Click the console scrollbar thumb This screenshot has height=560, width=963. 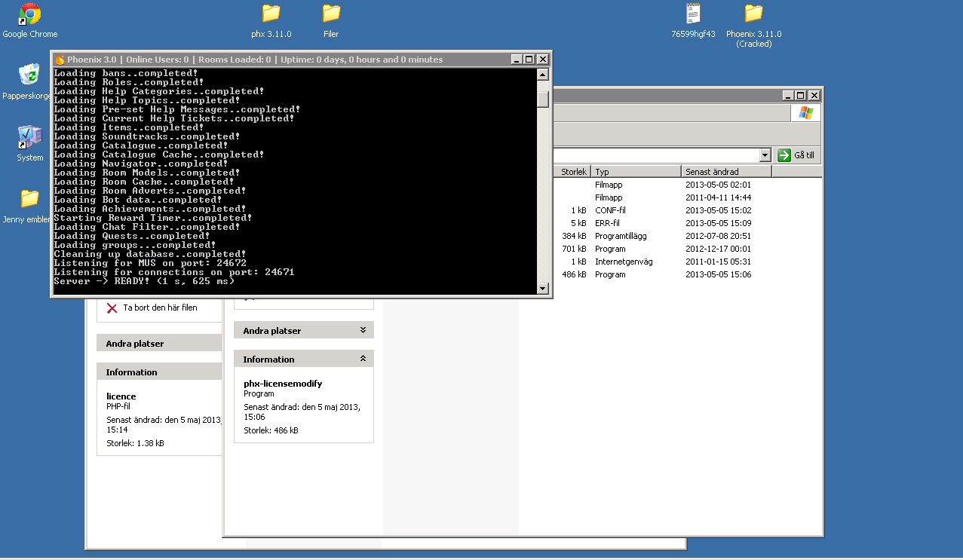pyautogui.click(x=542, y=99)
